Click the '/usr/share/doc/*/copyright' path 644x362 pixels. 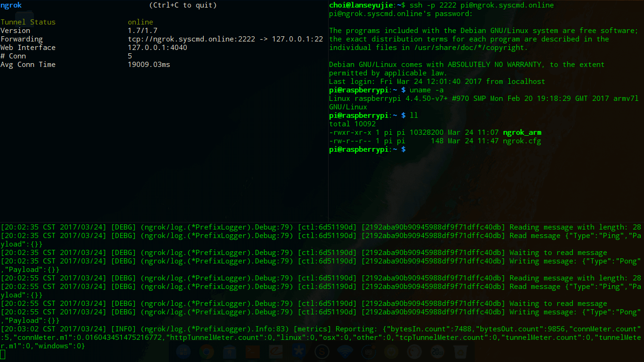click(469, 48)
